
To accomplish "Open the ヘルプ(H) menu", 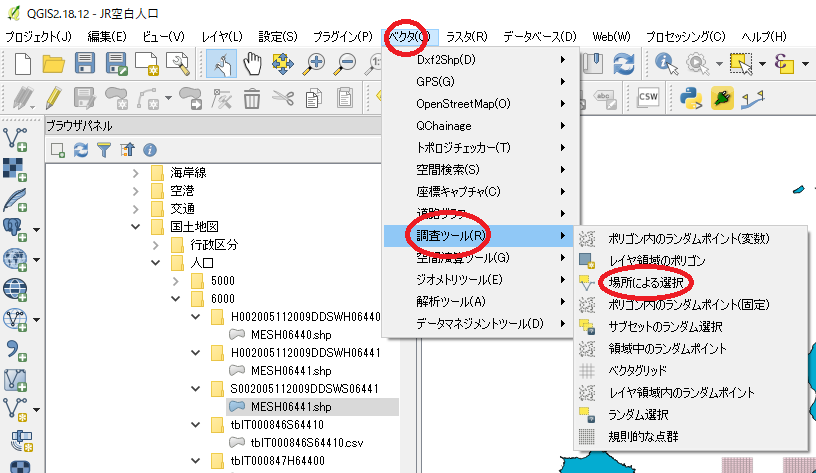I will tap(764, 36).
